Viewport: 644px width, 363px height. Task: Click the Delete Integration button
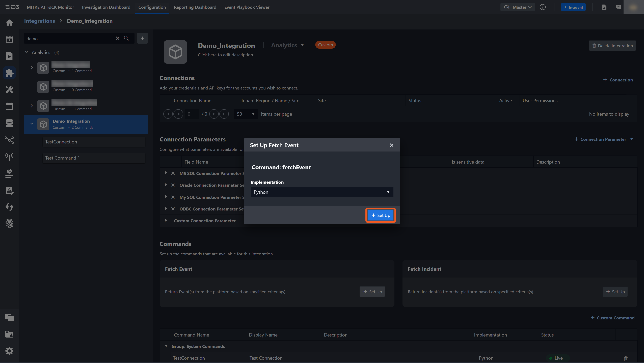(x=612, y=45)
